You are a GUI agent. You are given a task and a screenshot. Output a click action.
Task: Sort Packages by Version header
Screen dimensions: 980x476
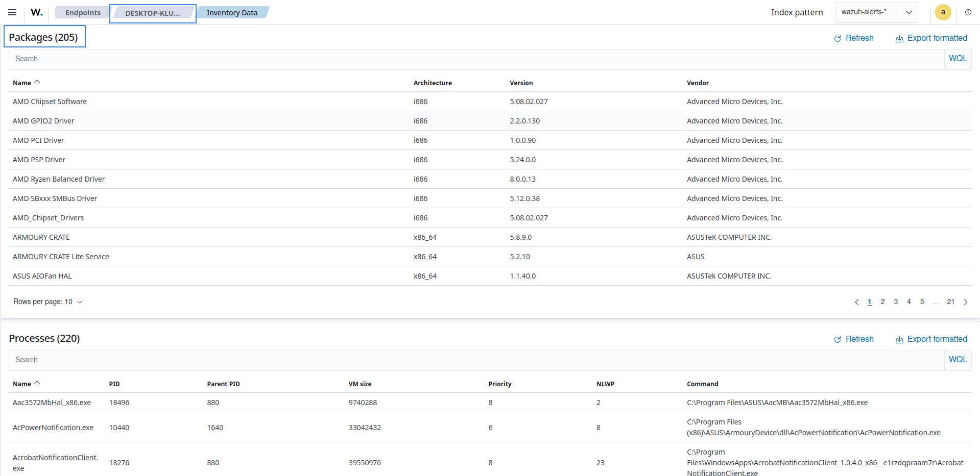point(521,83)
